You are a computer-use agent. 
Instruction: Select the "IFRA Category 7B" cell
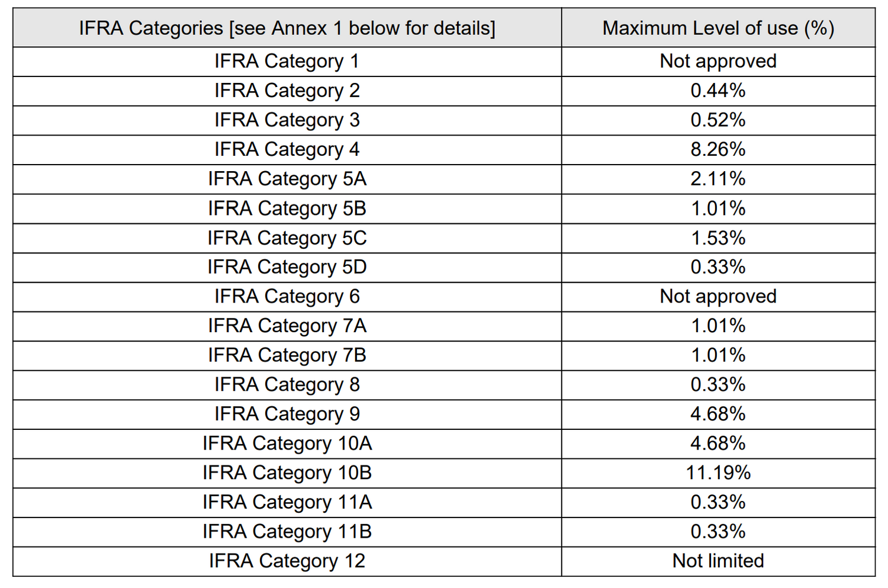click(287, 355)
